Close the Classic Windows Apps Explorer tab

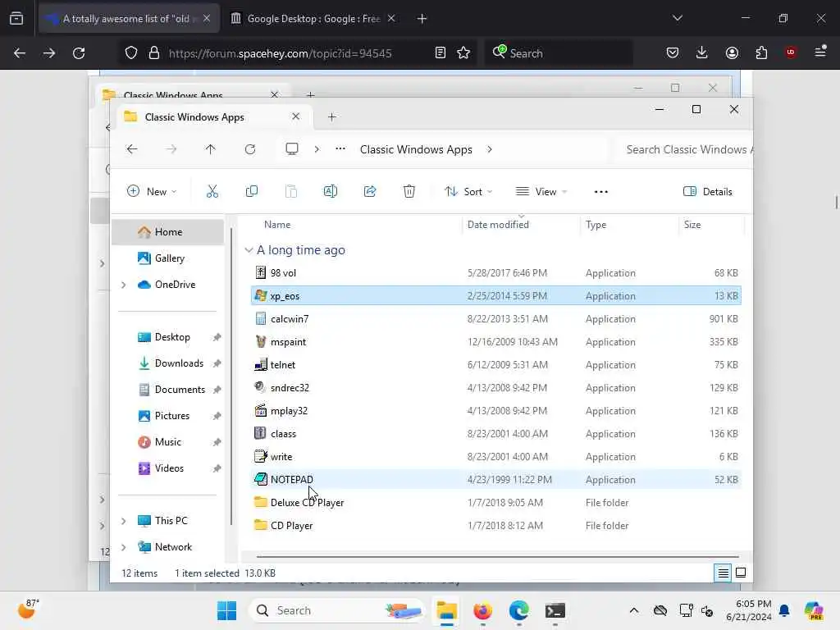coord(295,116)
